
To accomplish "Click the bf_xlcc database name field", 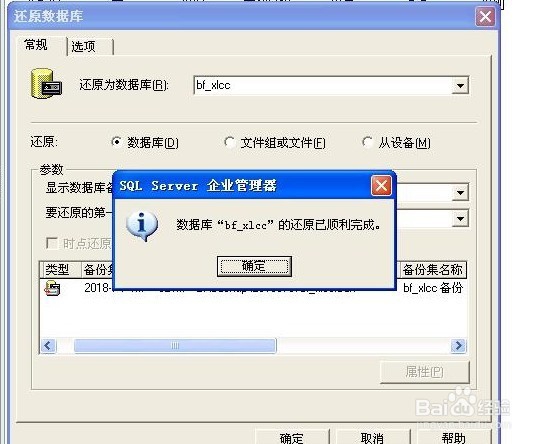I will point(323,85).
